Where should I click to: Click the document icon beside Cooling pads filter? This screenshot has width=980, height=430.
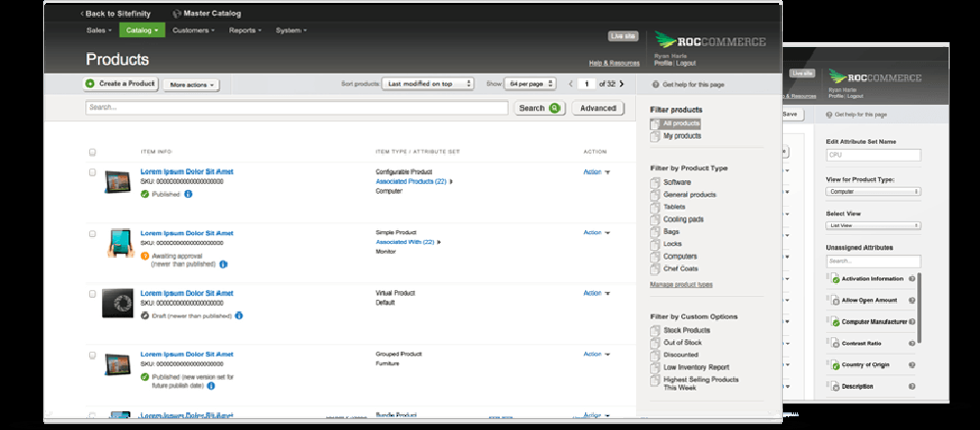tap(655, 219)
